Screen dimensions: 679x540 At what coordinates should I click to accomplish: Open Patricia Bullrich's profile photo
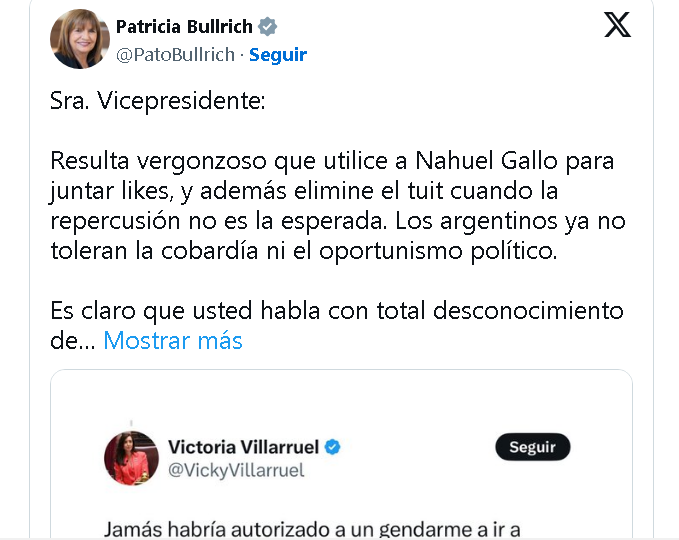[x=80, y=39]
